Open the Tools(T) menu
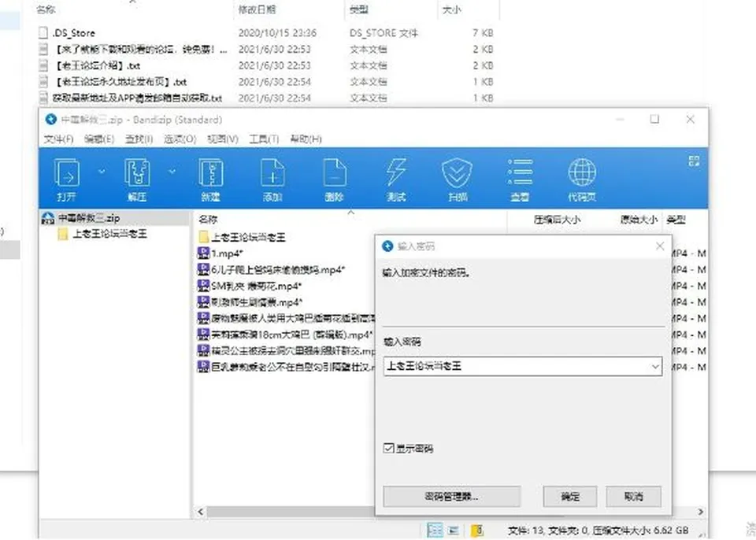Image resolution: width=756 pixels, height=540 pixels. point(264,139)
